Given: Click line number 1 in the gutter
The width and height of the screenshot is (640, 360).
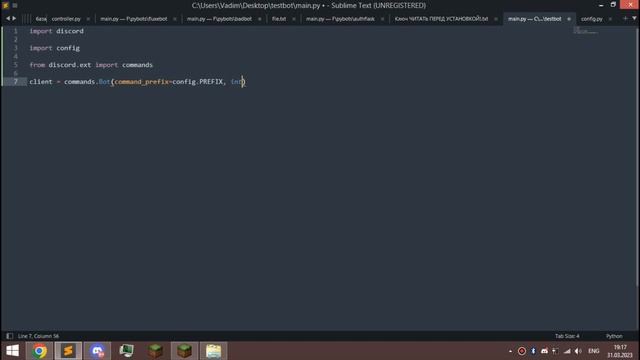Looking at the screenshot, I should click(x=16, y=31).
